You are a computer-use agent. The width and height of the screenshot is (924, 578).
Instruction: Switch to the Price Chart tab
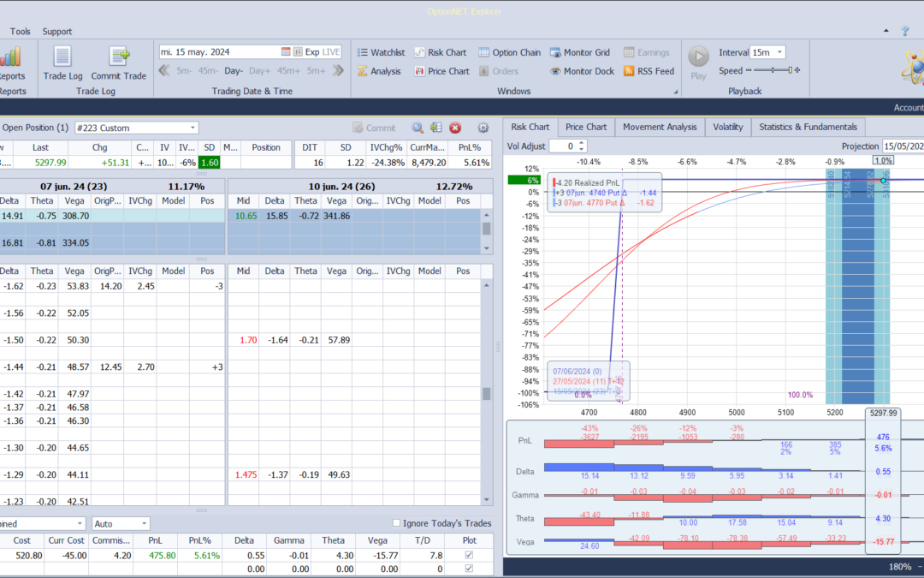pos(586,127)
